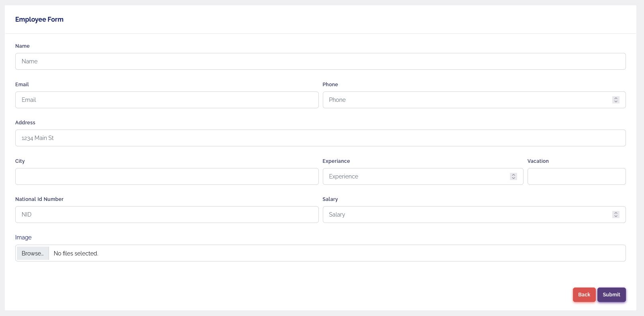Focus the Email text field
Screen dimensions: 644x316
167,100
